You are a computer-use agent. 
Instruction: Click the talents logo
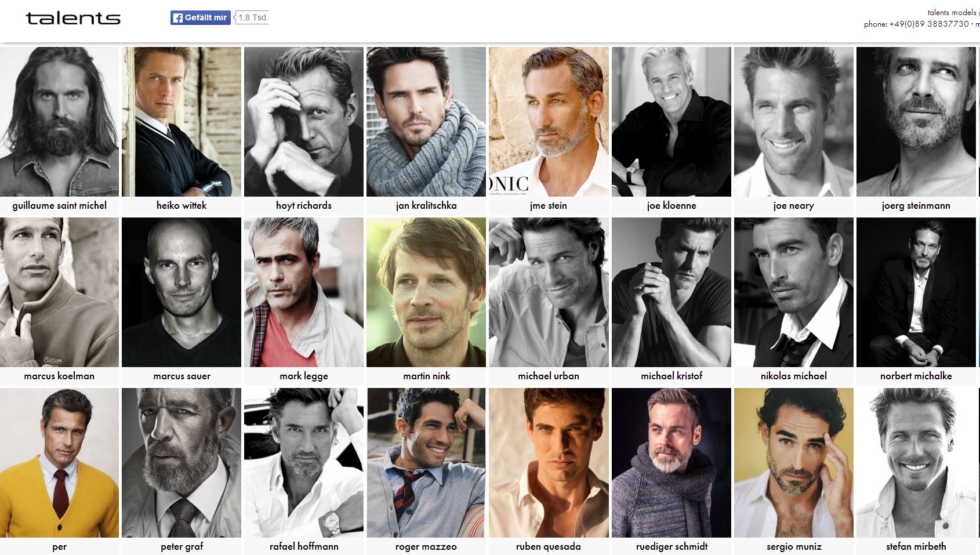click(x=73, y=19)
